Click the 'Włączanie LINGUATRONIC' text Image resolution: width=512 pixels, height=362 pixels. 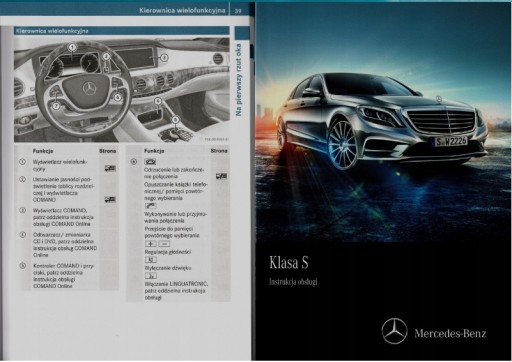176,291
